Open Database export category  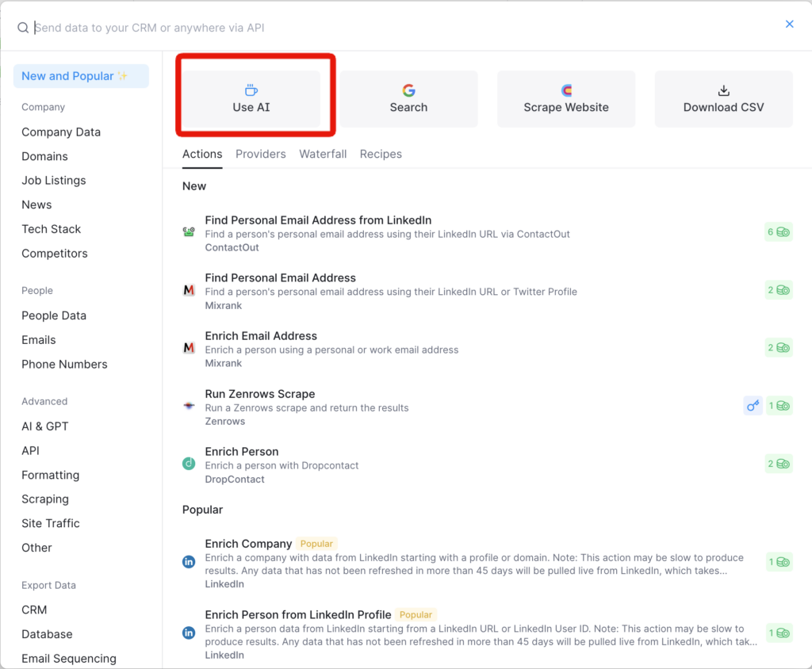click(x=47, y=634)
